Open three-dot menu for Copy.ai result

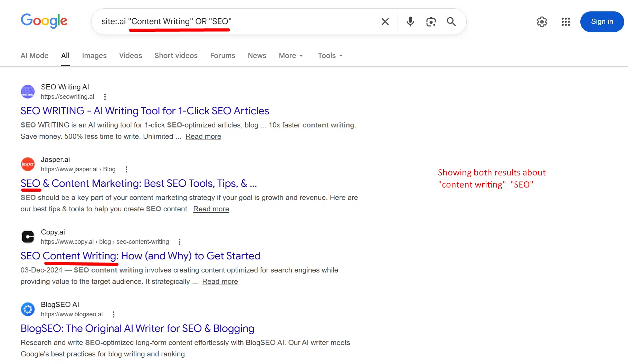coord(179,242)
